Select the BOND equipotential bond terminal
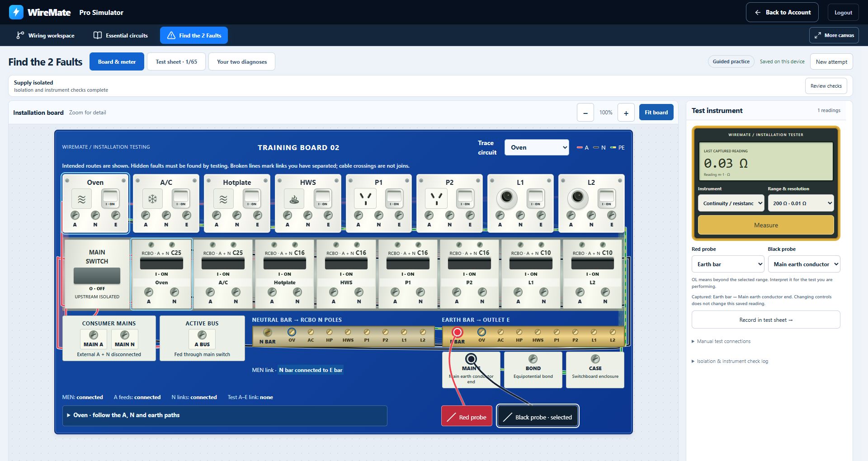This screenshot has height=461, width=868. pyautogui.click(x=533, y=359)
